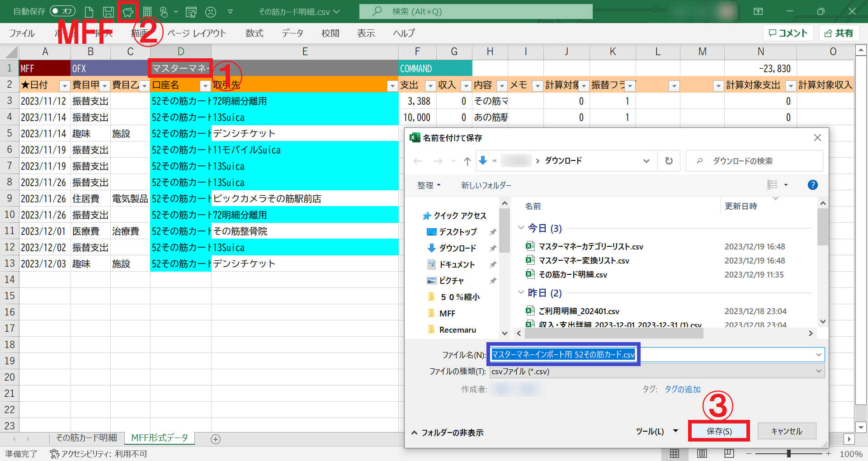Viewport: 868px width, 461px height.
Task: Click the zoom in plus button
Action: (x=828, y=454)
